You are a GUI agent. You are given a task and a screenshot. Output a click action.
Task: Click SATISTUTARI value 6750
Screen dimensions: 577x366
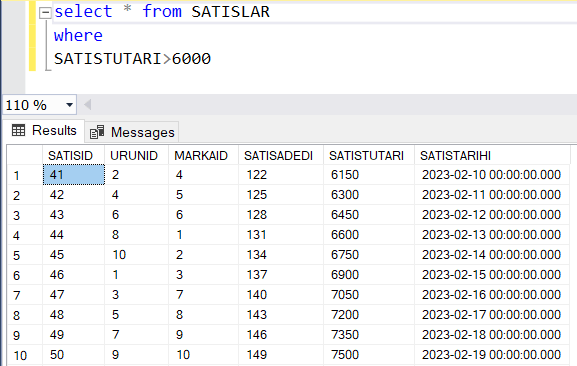tap(369, 255)
